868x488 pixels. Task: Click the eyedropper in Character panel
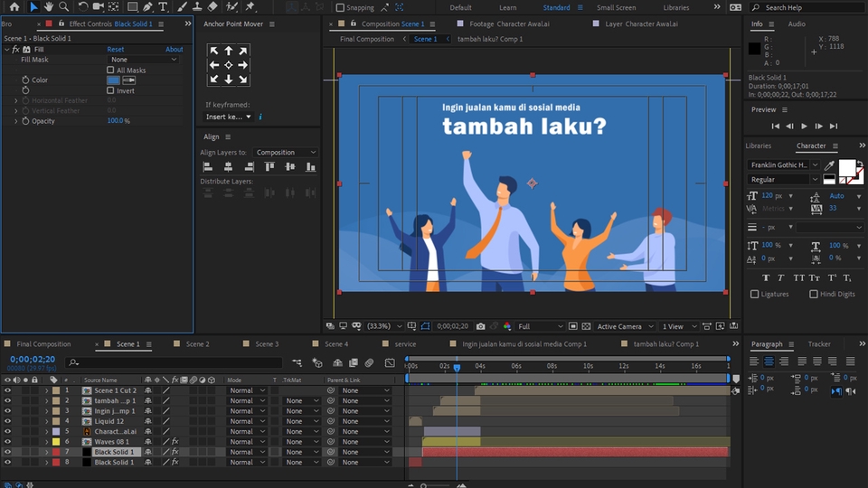pyautogui.click(x=829, y=164)
